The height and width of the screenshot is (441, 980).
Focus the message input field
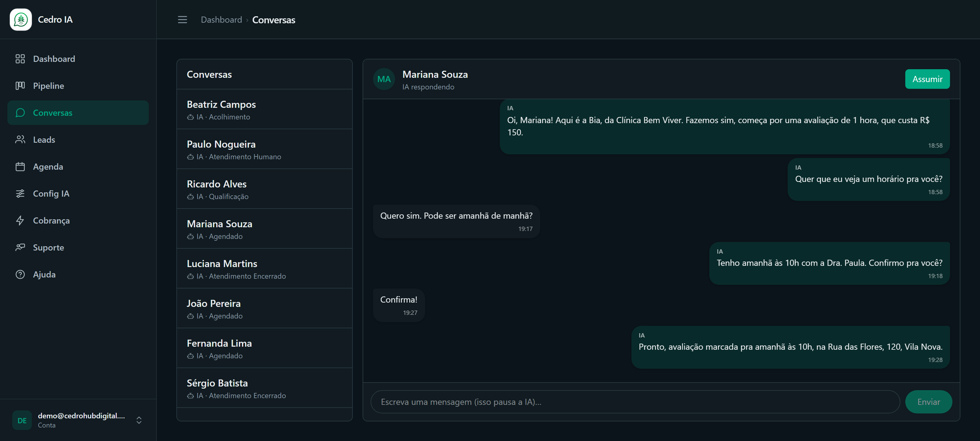635,402
